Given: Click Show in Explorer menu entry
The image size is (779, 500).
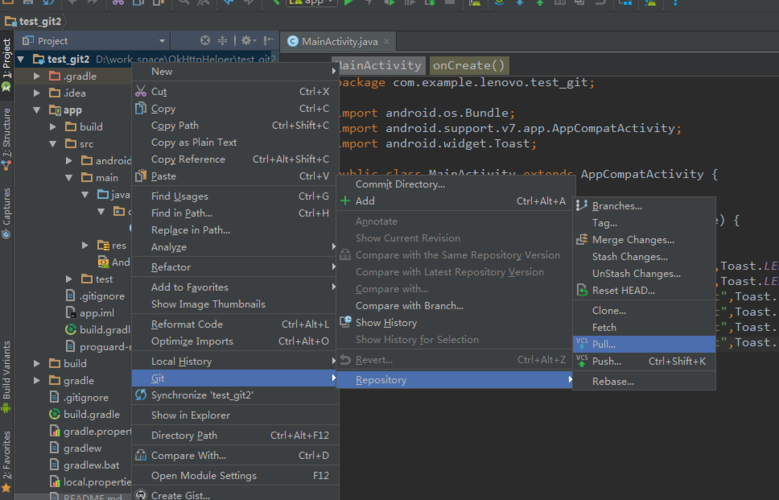Looking at the screenshot, I should click(x=235, y=415).
